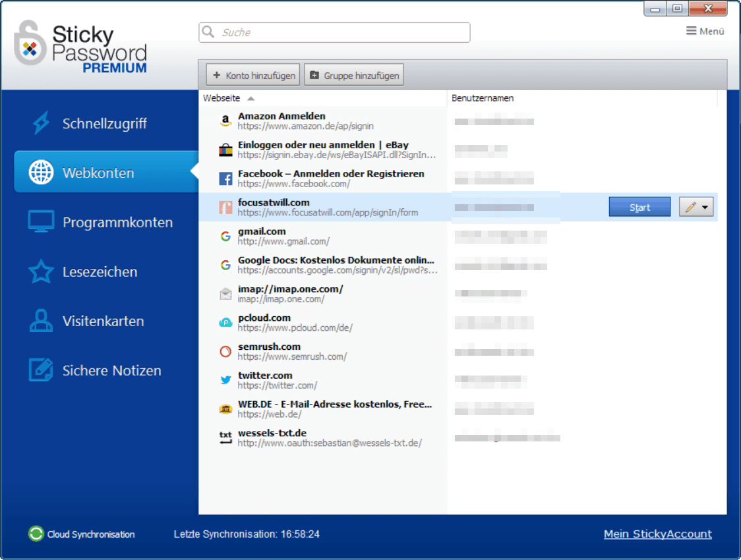Click the Benutzernamen column header
Image resolution: width=741 pixels, height=560 pixels.
[483, 98]
